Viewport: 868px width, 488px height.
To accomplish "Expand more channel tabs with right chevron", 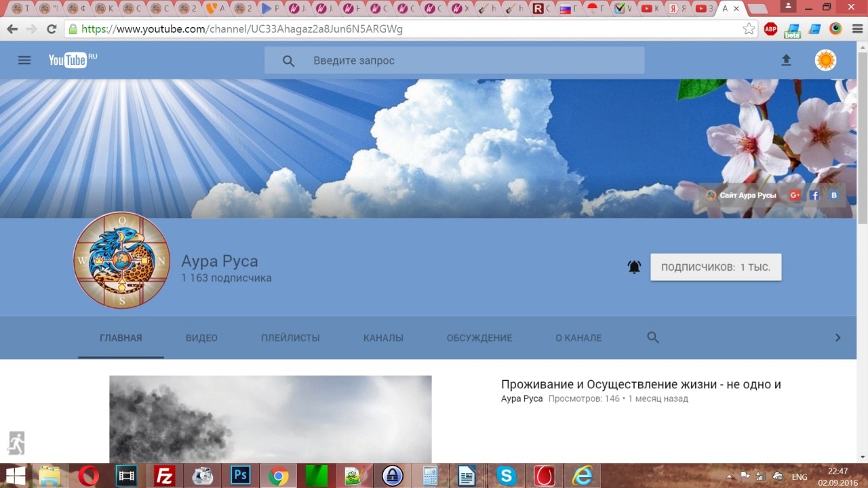I will pyautogui.click(x=837, y=337).
